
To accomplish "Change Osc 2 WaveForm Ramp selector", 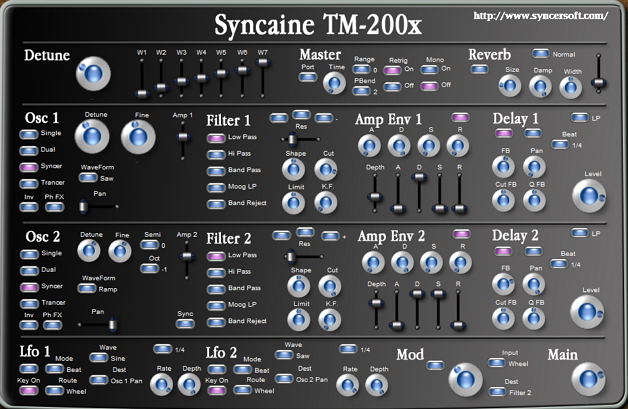I will pyautogui.click(x=87, y=288).
